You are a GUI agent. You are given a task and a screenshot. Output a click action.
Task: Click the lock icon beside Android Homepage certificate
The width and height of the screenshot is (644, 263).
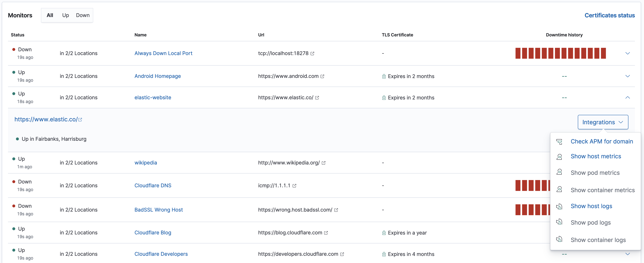pyautogui.click(x=384, y=76)
